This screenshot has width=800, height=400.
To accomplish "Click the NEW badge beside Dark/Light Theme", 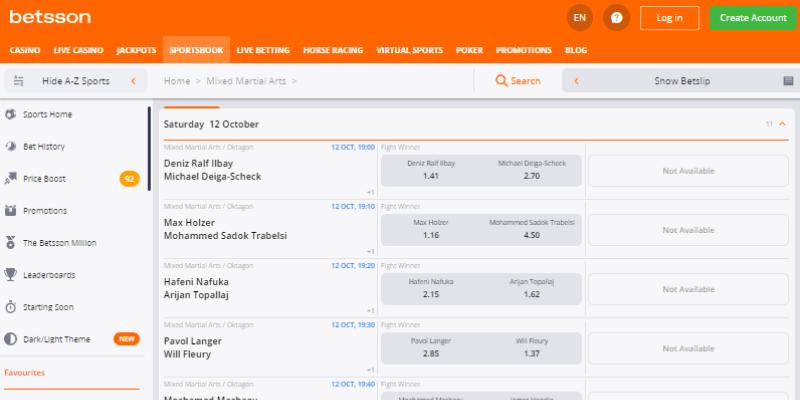I will (127, 339).
